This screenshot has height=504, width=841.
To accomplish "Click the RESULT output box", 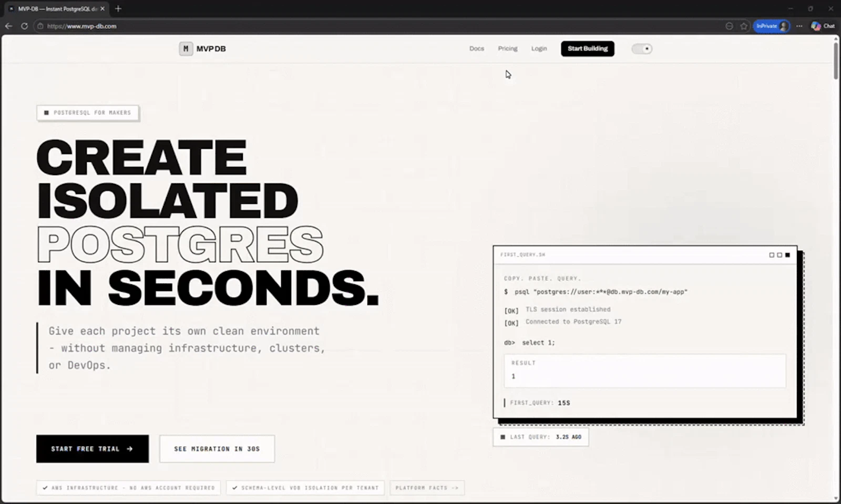I will [x=645, y=371].
